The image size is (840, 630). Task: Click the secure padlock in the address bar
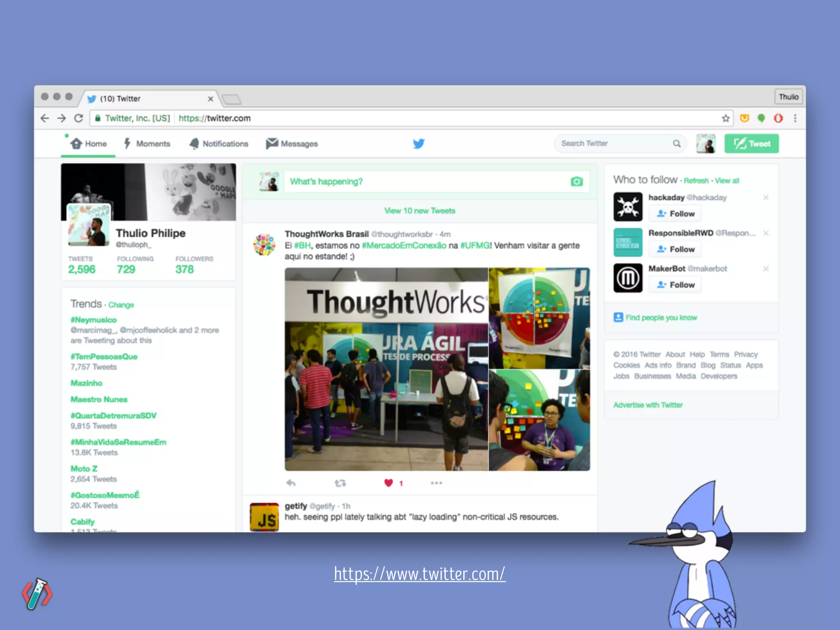tap(98, 119)
